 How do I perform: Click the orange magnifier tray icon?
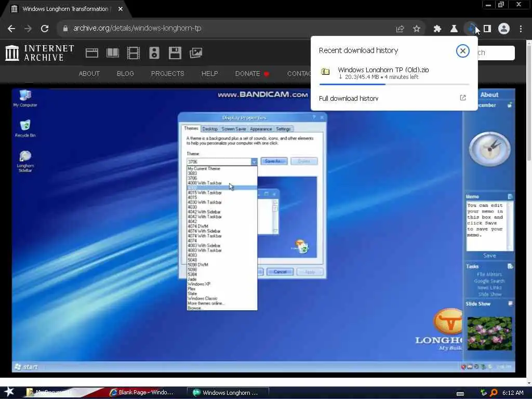[494, 393]
